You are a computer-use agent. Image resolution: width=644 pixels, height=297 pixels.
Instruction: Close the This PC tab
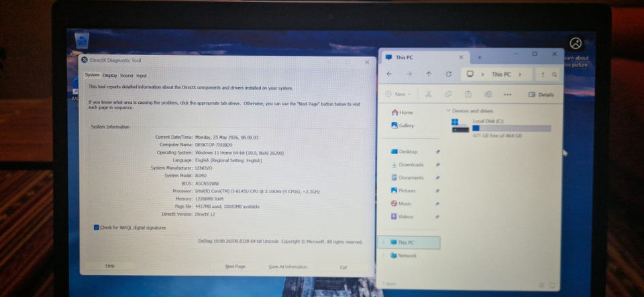(x=461, y=58)
